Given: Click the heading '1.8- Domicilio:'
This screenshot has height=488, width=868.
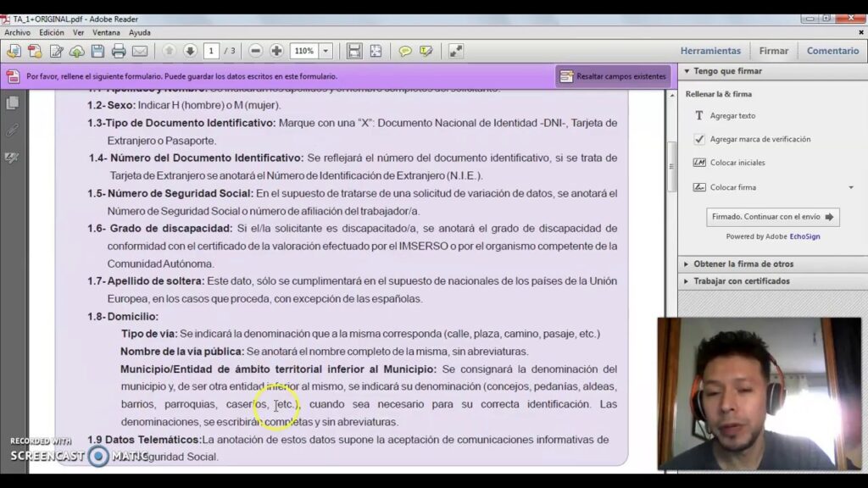Looking at the screenshot, I should point(123,317).
